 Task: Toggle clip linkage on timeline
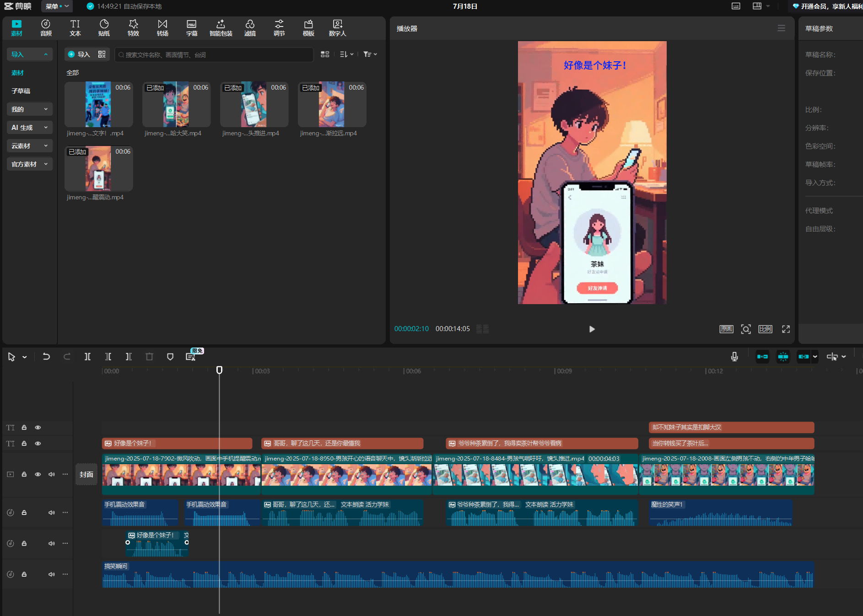click(804, 357)
